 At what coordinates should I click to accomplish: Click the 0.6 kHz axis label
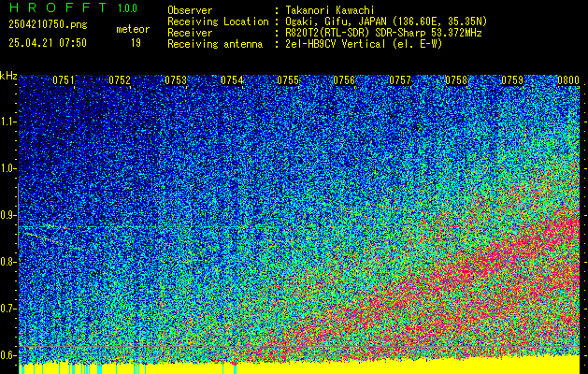(x=7, y=355)
